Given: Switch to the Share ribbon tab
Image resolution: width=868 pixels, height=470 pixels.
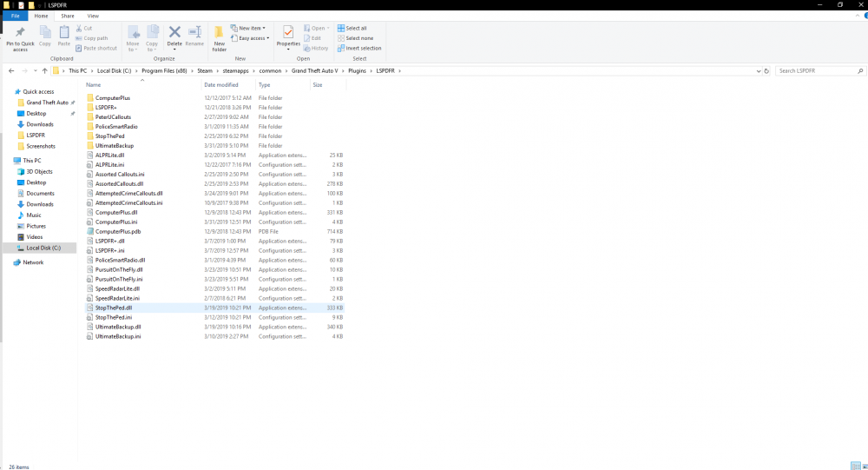Looking at the screenshot, I should (68, 17).
